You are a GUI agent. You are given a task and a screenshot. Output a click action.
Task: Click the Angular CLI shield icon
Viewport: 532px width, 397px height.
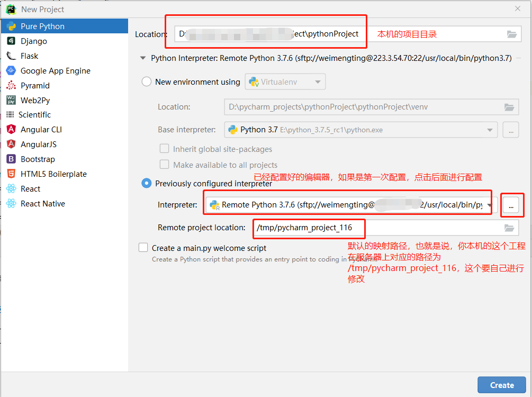pos(11,129)
